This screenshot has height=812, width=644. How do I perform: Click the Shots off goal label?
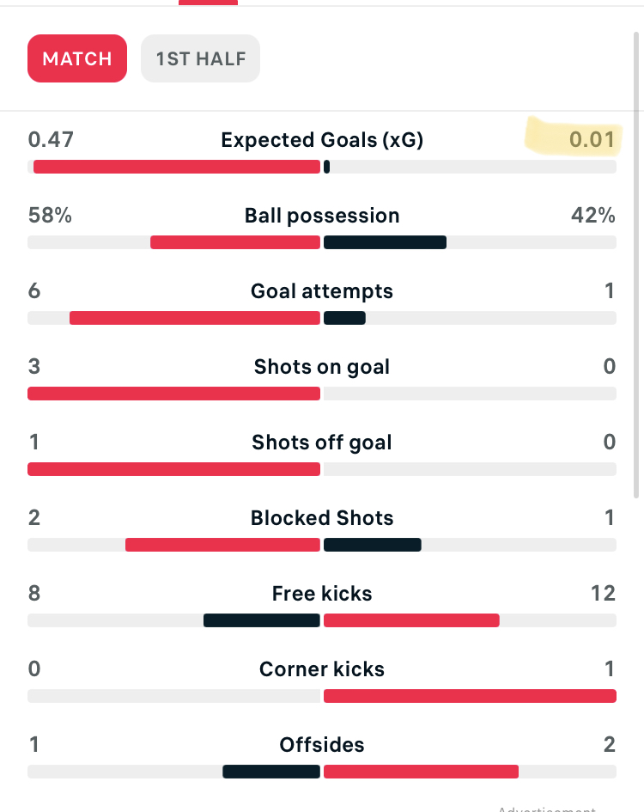pos(322,443)
